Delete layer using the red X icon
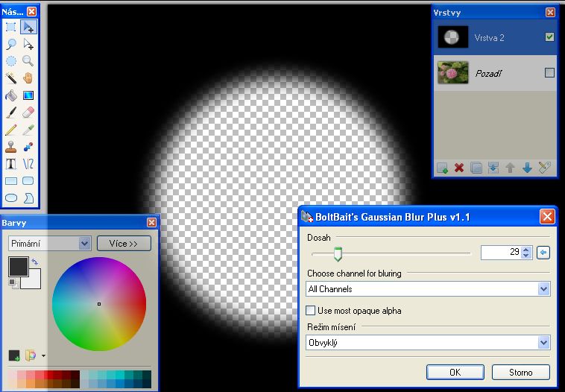Image resolution: width=565 pixels, height=392 pixels. [459, 168]
